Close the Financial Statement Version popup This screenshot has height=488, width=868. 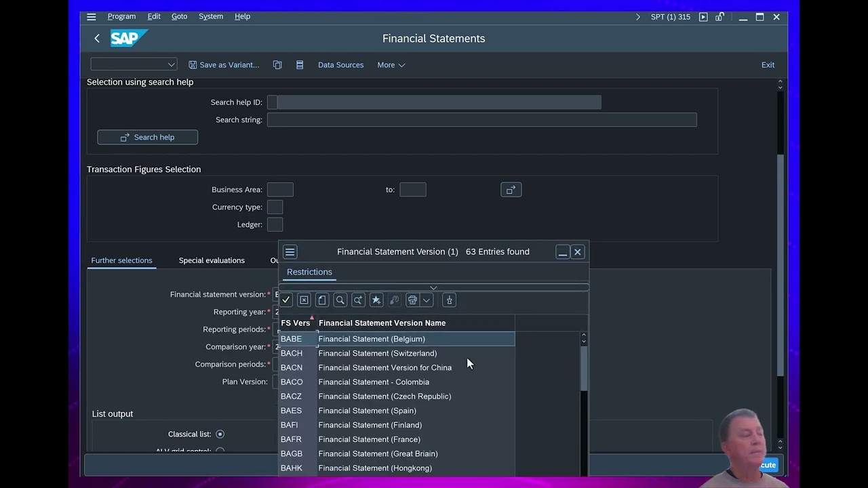(x=578, y=252)
